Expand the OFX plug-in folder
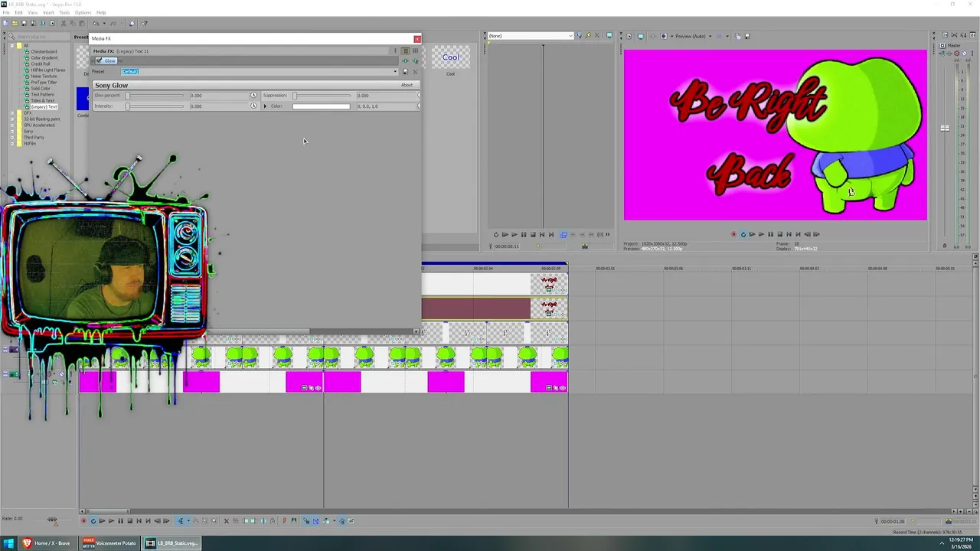Screen dimensions: 980x551 12,112
